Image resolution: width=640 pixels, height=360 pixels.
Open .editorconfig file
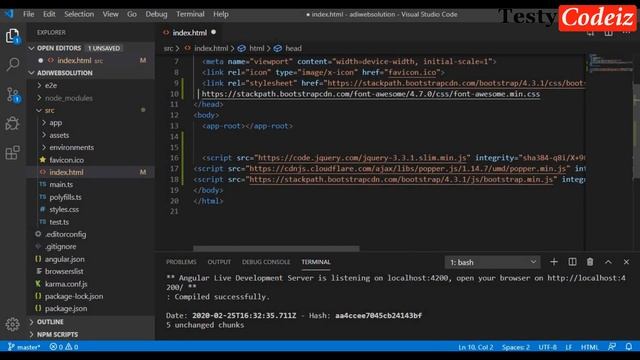point(65,234)
